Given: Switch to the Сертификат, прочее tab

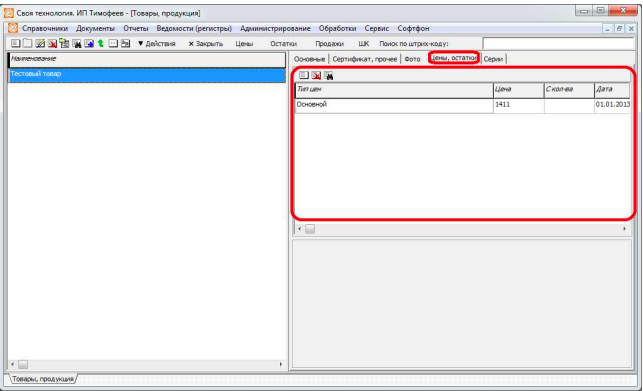Looking at the screenshot, I should pos(365,59).
